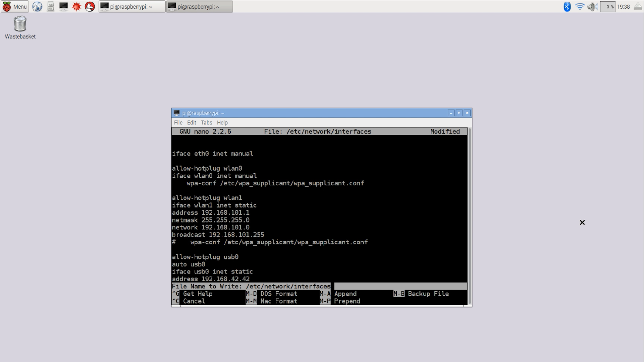Open the terminal Help menu

[x=222, y=123]
